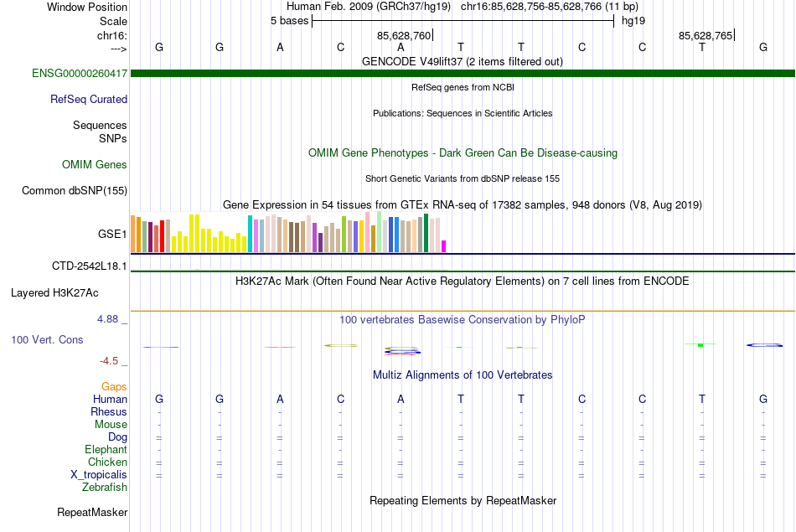Open RefSeq Curated track settings
796x532 pixels.
tap(88, 100)
